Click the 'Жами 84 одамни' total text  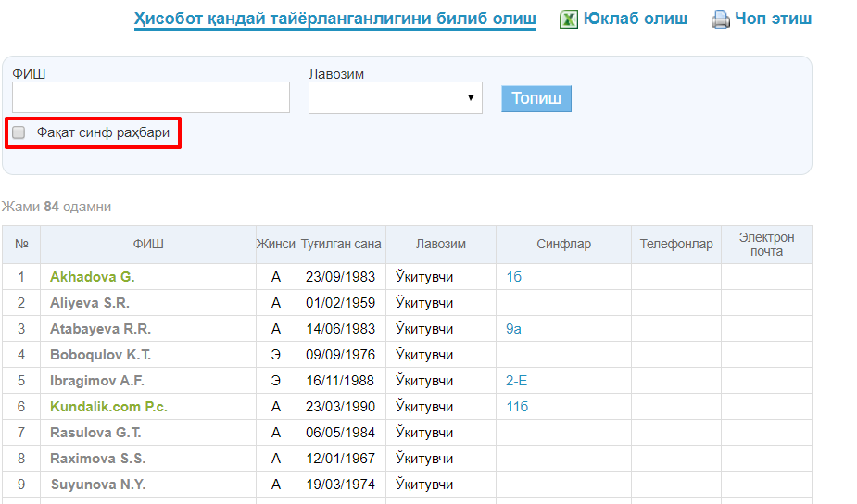(x=57, y=207)
